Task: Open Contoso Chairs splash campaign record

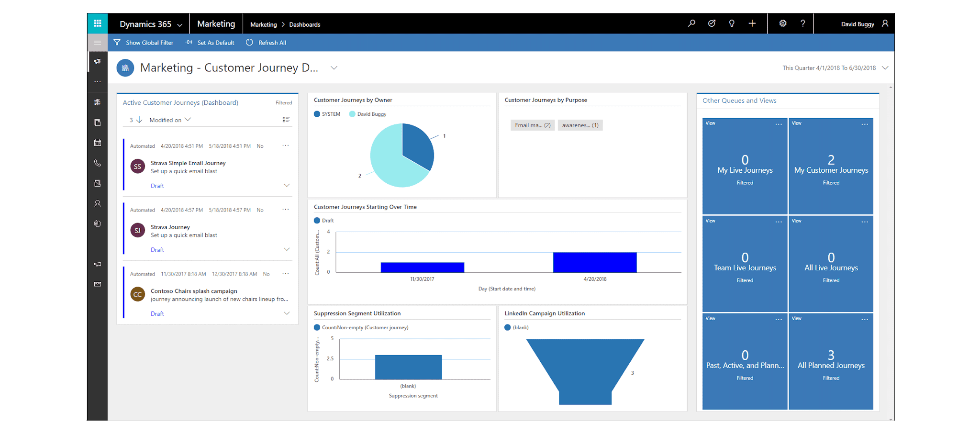Action: coord(194,291)
